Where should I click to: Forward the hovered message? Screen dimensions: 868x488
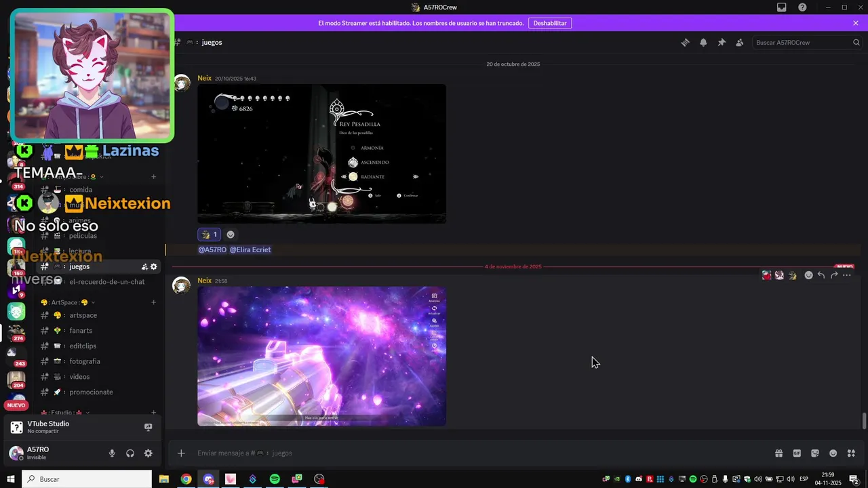point(834,275)
